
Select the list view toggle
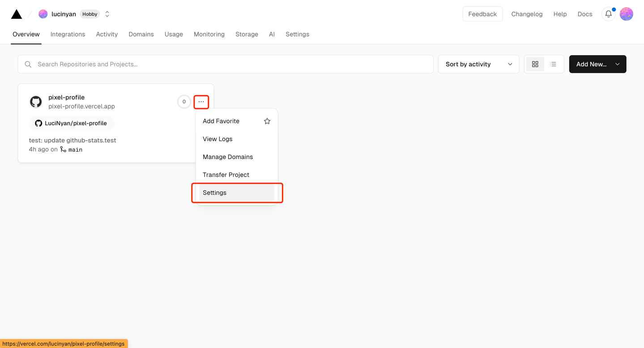pos(553,64)
